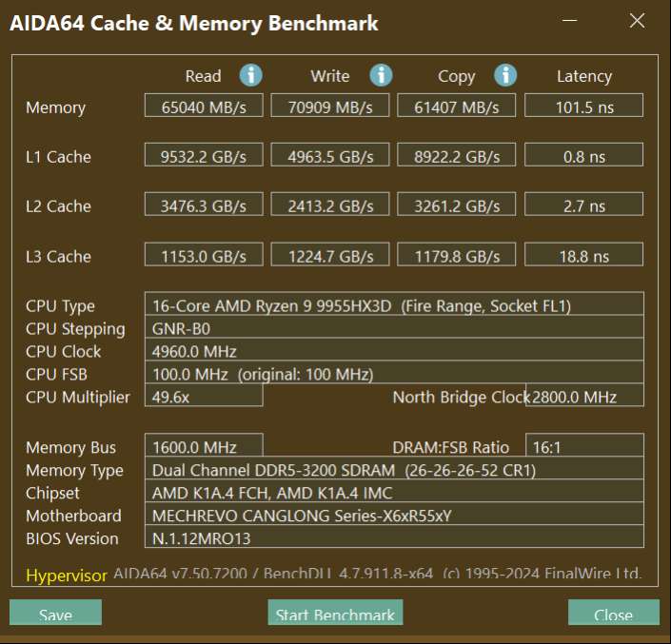This screenshot has height=644, width=671.
Task: Click the Save button
Action: pos(55,613)
